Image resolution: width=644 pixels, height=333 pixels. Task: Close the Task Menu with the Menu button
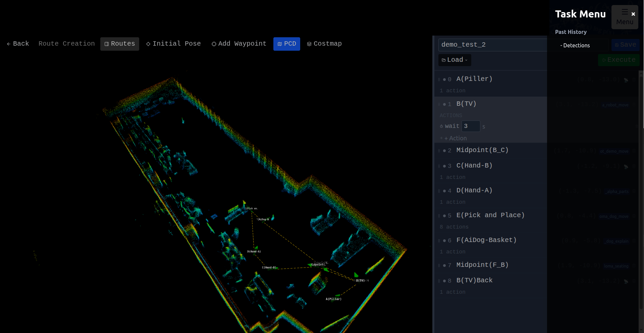pos(625,17)
